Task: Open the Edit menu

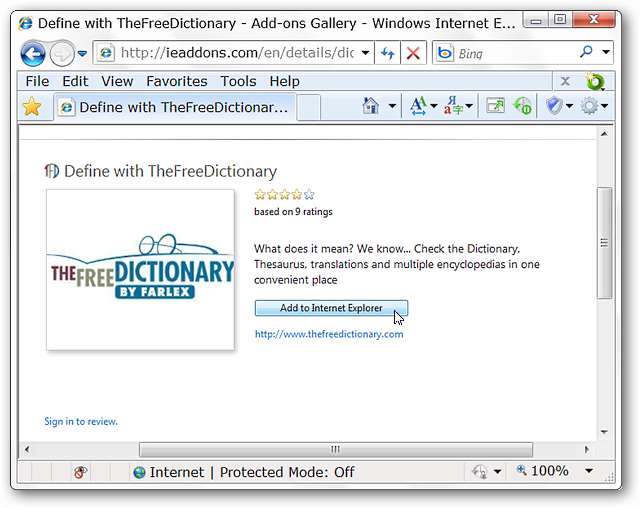Action: tap(75, 81)
